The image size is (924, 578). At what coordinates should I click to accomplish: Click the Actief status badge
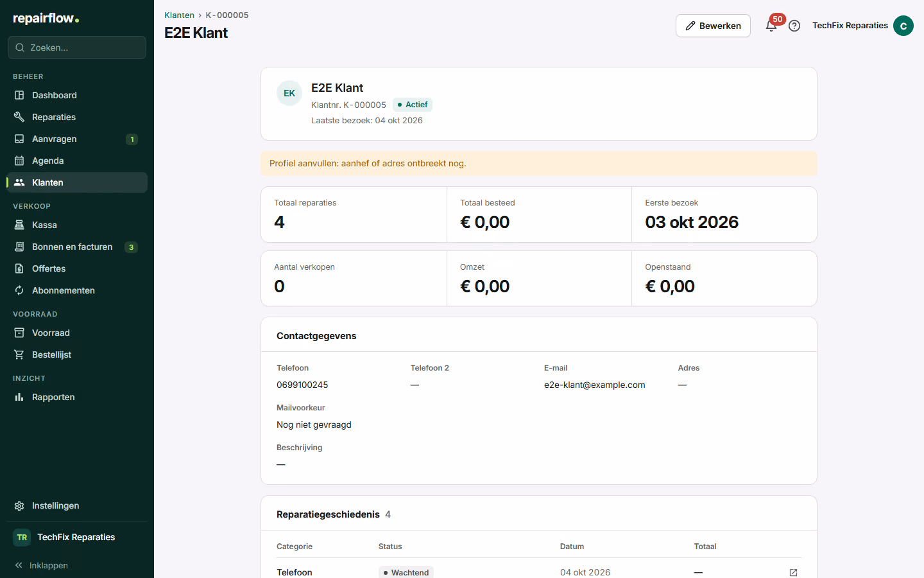pos(413,105)
